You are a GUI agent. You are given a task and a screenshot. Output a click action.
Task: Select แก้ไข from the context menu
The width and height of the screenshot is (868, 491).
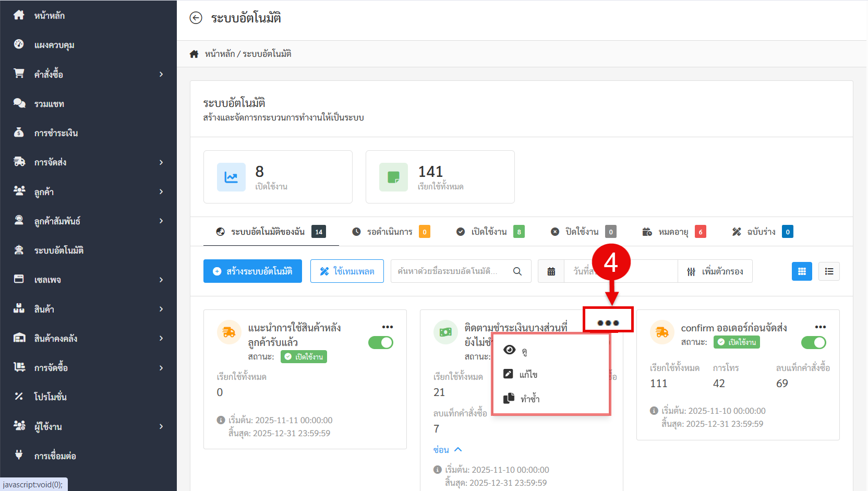coord(528,374)
